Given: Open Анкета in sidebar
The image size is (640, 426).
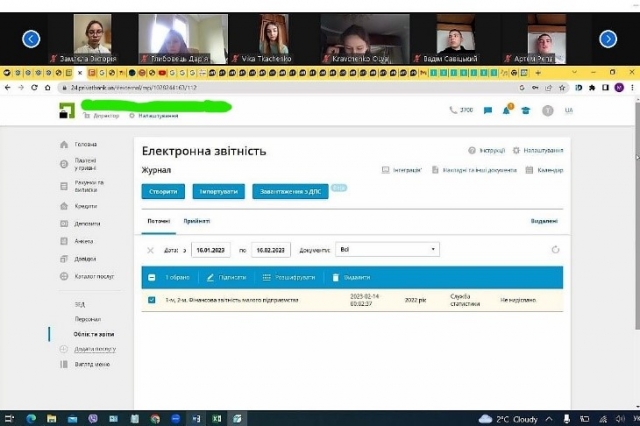Looking at the screenshot, I should click(84, 241).
